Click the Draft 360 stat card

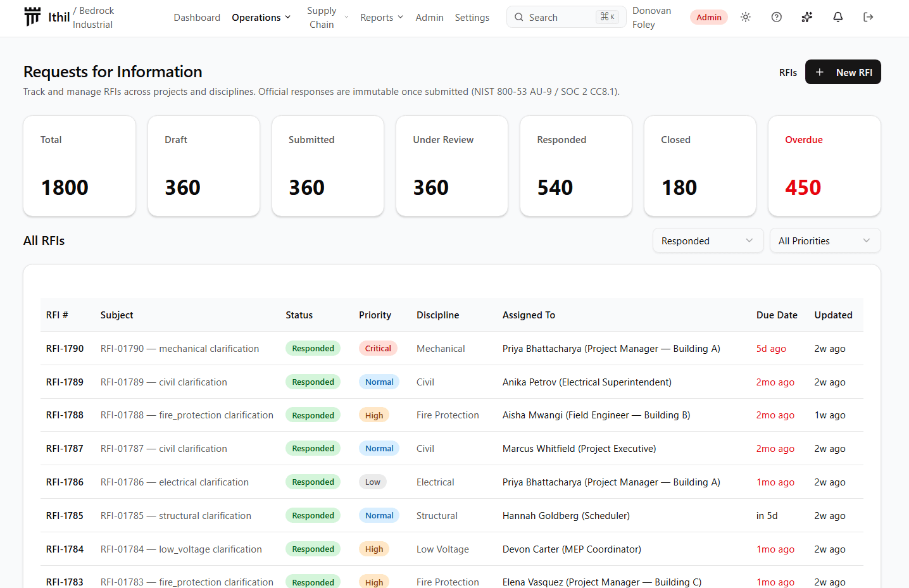pos(204,166)
